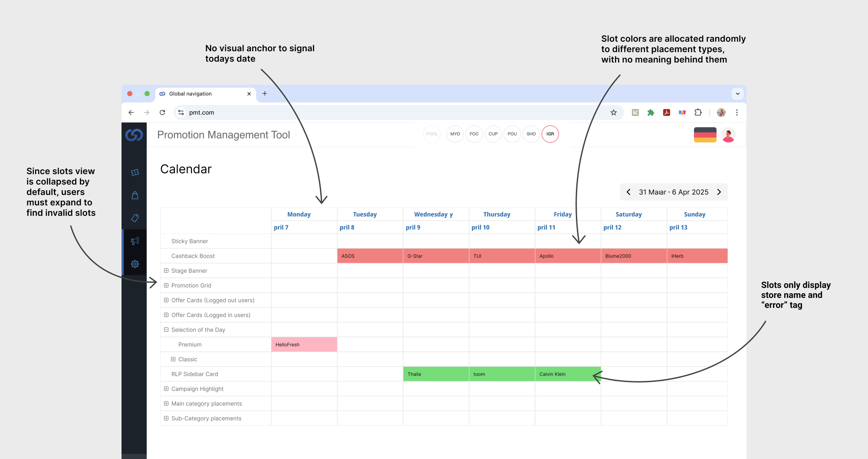This screenshot has width=868, height=459.
Task: Go to the previous week with left chevron
Action: 628,192
